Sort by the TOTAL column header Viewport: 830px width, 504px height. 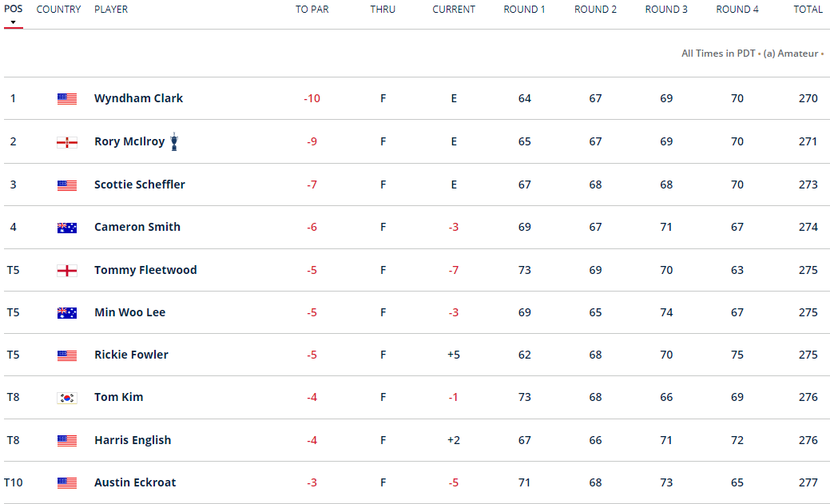point(808,10)
